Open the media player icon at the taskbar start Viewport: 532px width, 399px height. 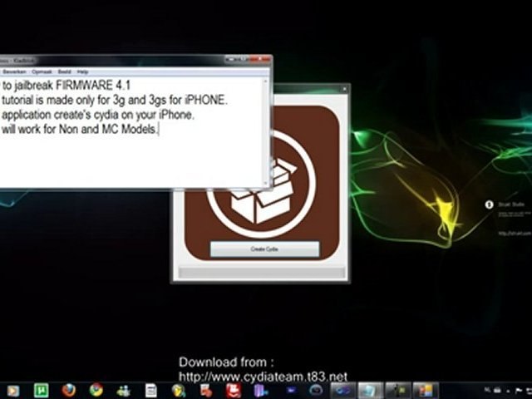point(13,392)
